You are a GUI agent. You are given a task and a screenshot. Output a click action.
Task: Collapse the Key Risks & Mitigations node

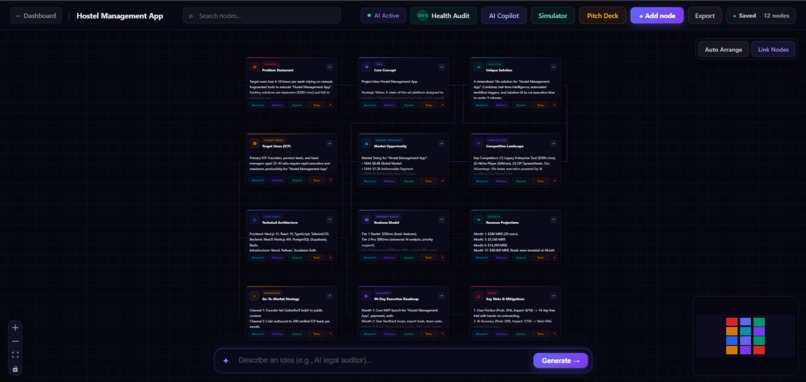point(554,296)
